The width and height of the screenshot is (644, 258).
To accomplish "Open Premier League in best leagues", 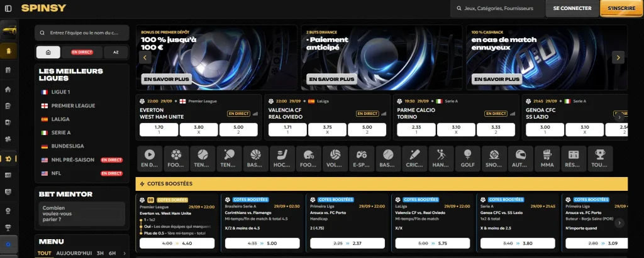I will click(x=82, y=105).
